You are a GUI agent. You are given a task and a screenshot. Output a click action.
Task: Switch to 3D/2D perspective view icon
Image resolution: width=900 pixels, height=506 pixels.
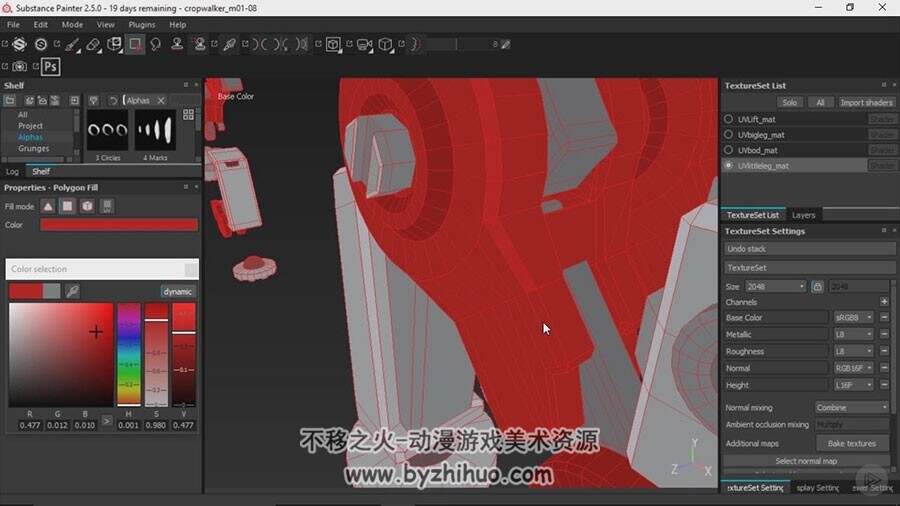pyautogui.click(x=333, y=45)
